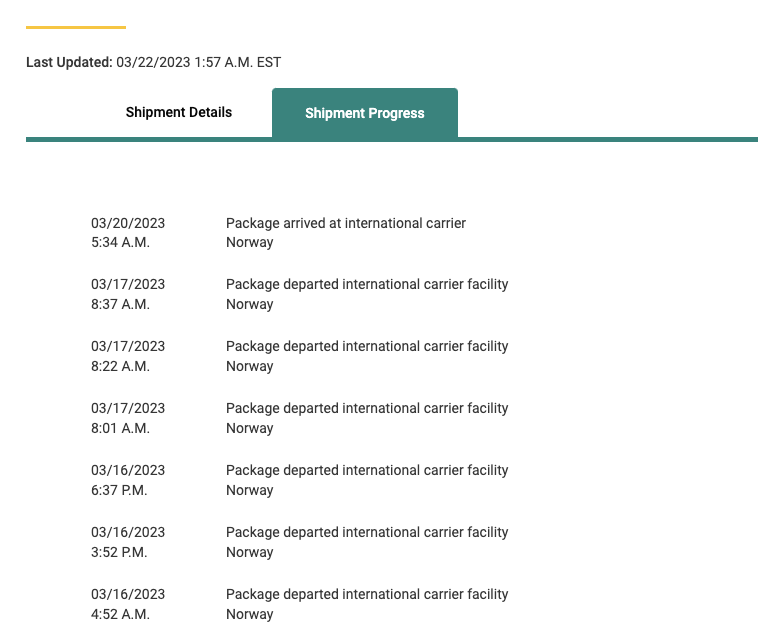Select 'Package arrived at international carrier' status

pyautogui.click(x=346, y=223)
